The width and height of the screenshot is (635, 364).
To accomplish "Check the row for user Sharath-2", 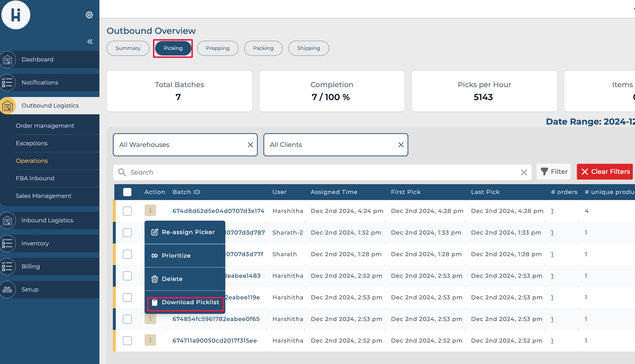I will (x=127, y=233).
